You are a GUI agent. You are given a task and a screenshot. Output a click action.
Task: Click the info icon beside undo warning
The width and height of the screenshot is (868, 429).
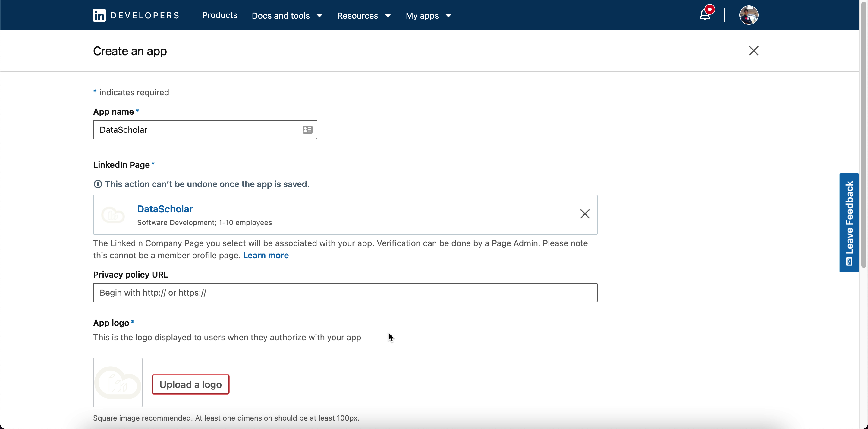(x=98, y=184)
